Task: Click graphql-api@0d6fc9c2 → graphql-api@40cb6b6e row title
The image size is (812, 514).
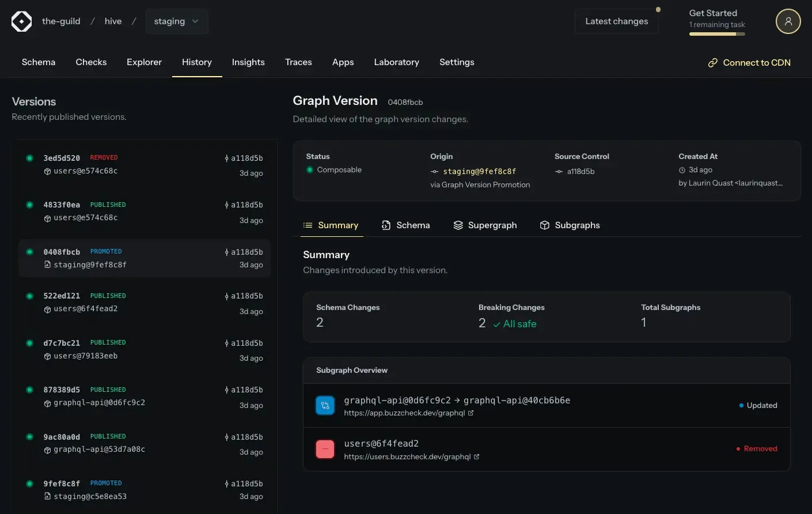Action: (x=457, y=400)
